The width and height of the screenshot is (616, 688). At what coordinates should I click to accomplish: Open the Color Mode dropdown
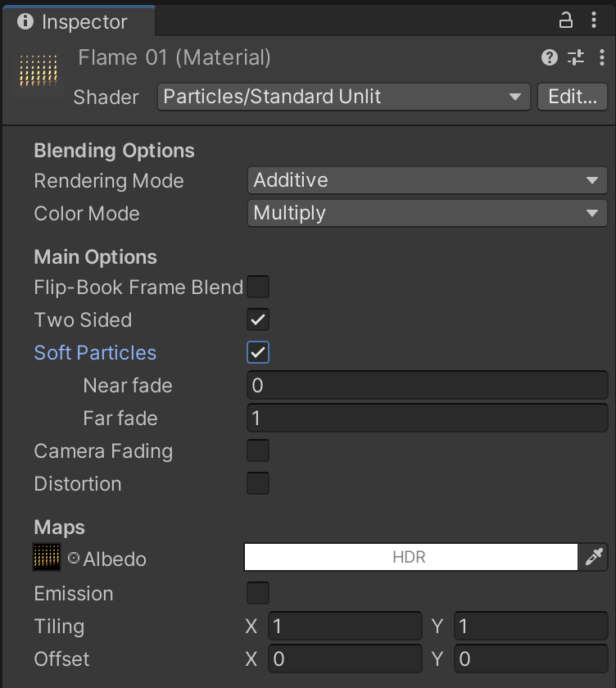426,213
